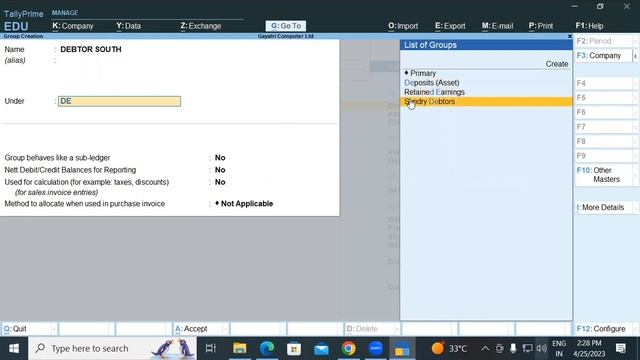Click the alias field
Image resolution: width=640 pixels, height=360 pixels.
click(x=119, y=60)
